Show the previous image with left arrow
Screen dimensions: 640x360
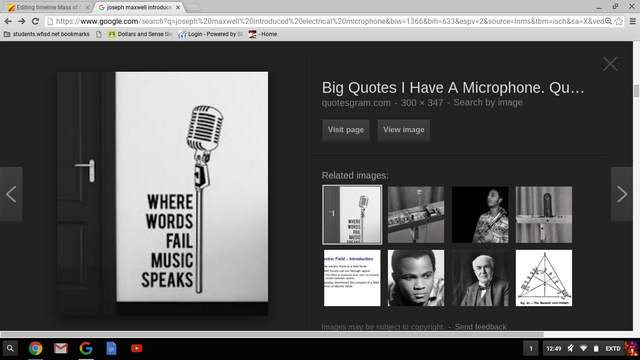pos(11,194)
